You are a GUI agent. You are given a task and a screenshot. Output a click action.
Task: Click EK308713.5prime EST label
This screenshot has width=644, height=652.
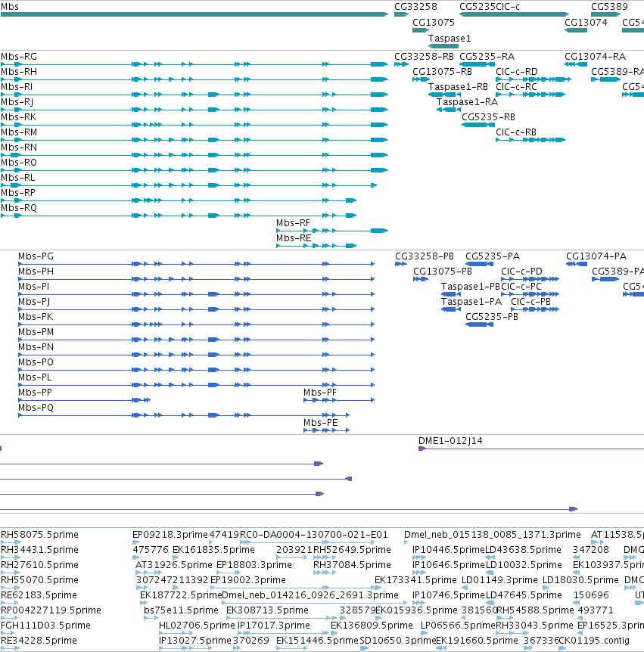[x=267, y=610]
